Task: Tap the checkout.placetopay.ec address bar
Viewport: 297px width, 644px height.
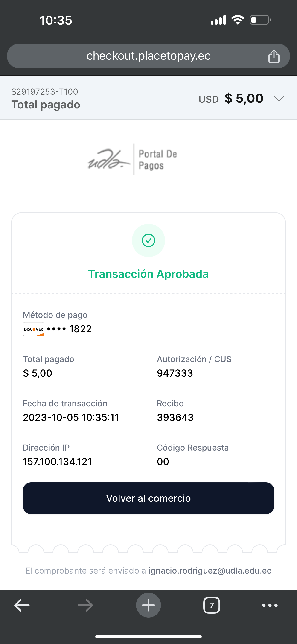Action: point(148,56)
